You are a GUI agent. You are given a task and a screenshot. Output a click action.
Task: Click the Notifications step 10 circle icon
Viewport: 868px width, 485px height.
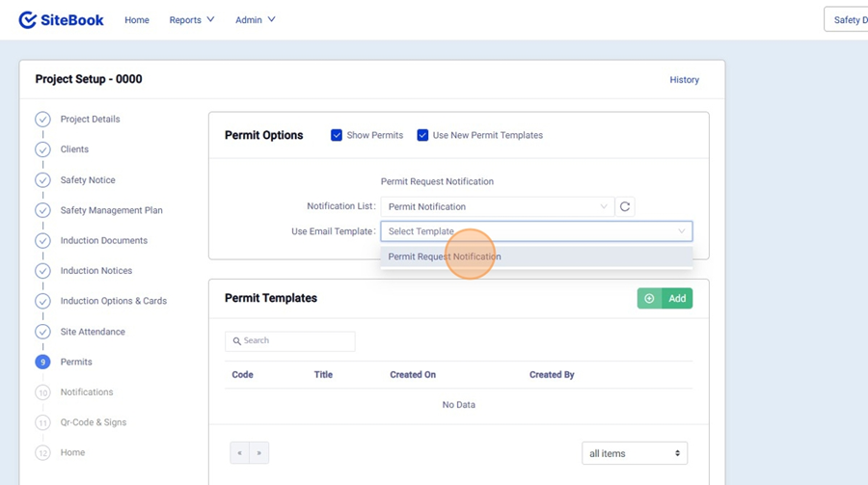pos(42,392)
